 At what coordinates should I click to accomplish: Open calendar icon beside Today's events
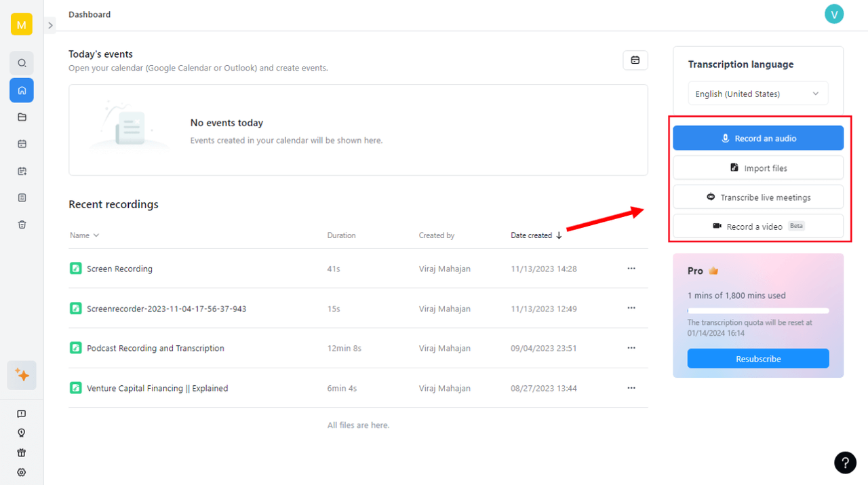pos(635,60)
